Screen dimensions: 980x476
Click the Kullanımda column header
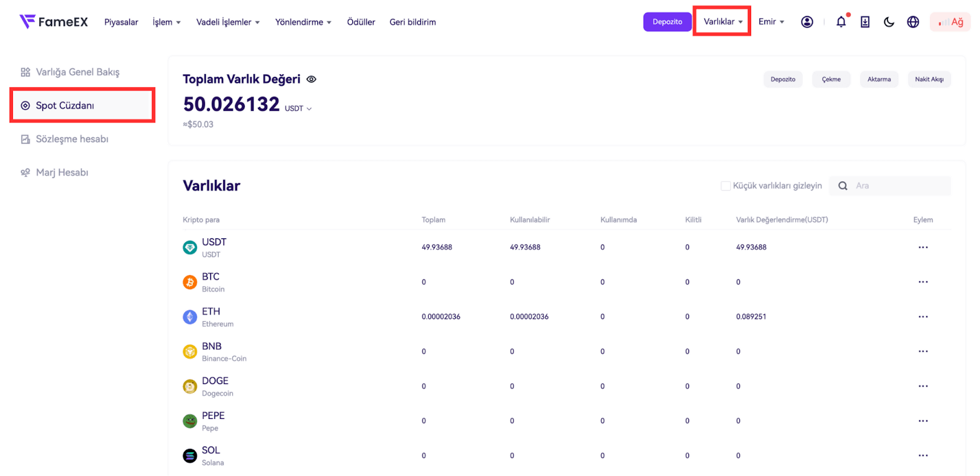tap(619, 220)
